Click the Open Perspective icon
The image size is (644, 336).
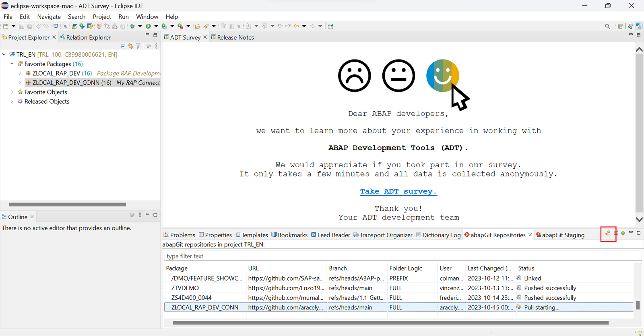(620, 26)
